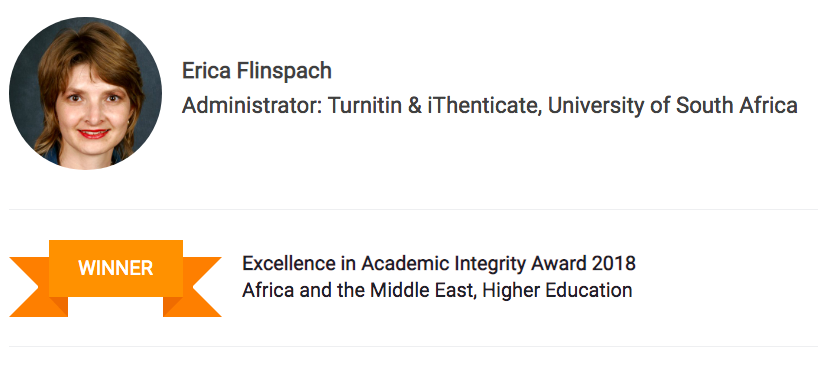Click the white WINNER text on the badge
818x367 pixels.
(115, 268)
